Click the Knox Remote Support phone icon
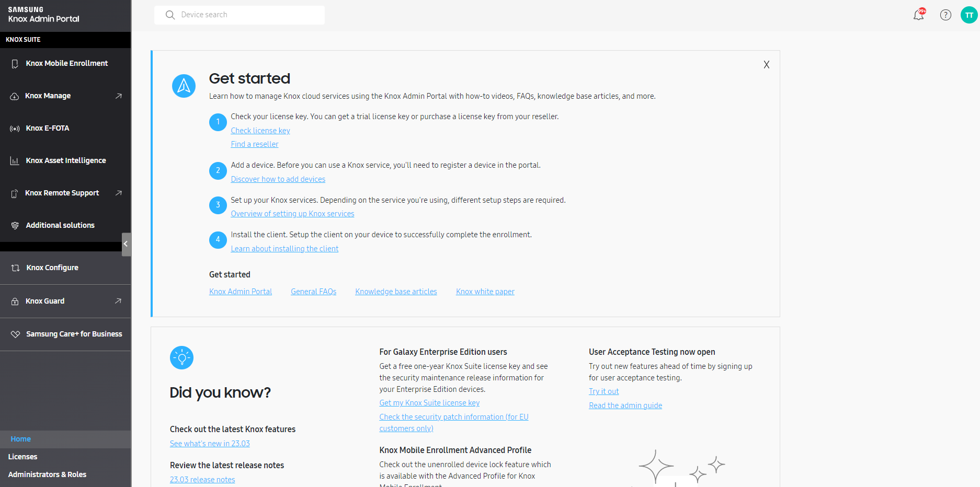Viewport: 980px width, 487px height. pyautogui.click(x=15, y=193)
